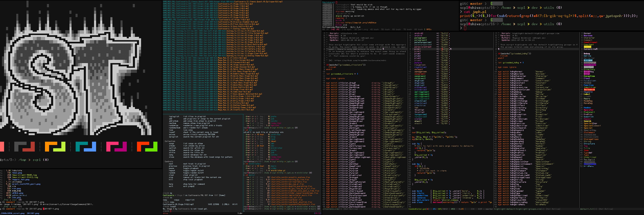
Task: Click 'charlotte_nordin-look_out.flac'
Action: (286, 197)
